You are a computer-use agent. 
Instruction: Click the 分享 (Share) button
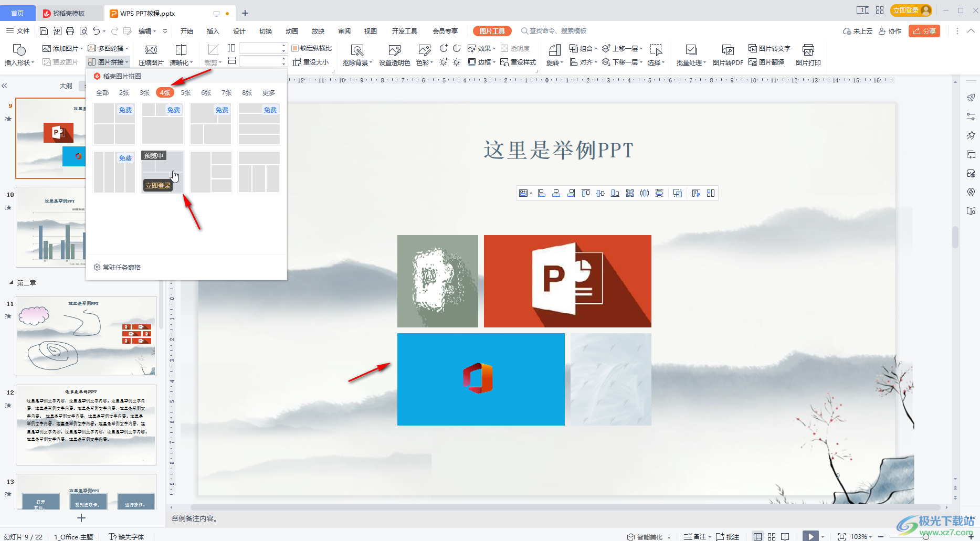[924, 31]
